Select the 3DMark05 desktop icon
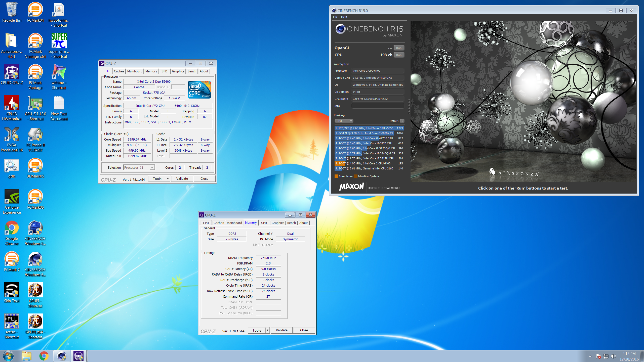Screen dimensions: 644x362 pyautogui.click(x=35, y=168)
